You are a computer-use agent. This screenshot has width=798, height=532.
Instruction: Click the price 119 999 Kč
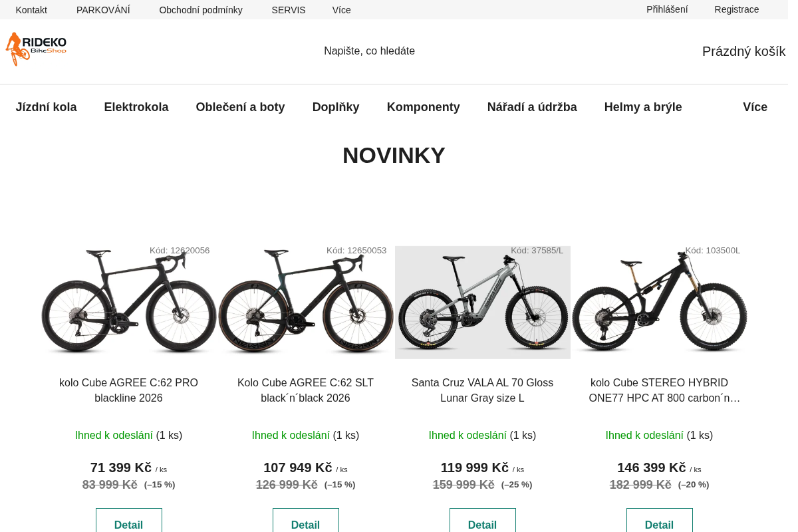pos(475,467)
